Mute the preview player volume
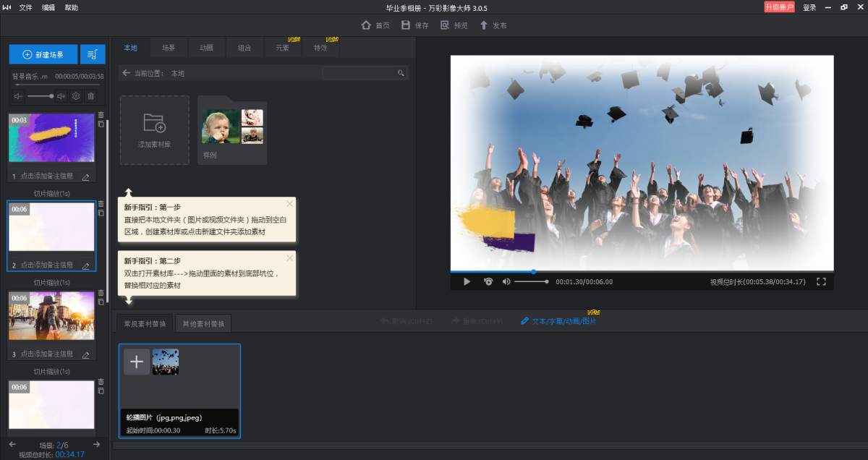 (506, 281)
